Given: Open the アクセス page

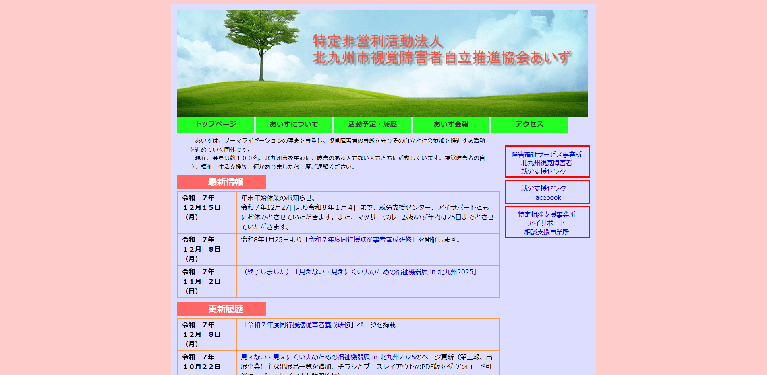Looking at the screenshot, I should click(x=529, y=125).
